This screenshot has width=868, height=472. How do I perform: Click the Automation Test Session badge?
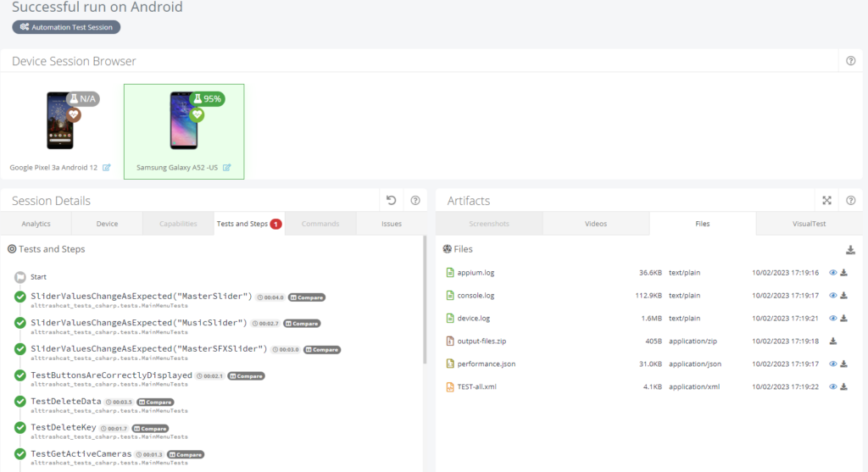pos(66,27)
